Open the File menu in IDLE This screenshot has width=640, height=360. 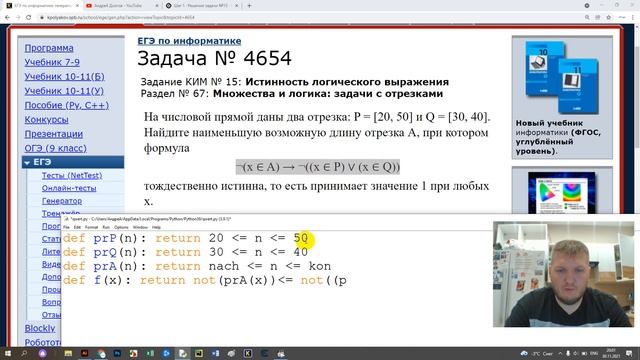point(67,227)
